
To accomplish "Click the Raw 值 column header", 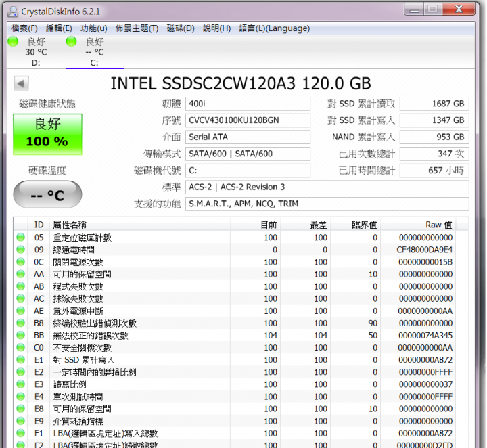I will (418, 225).
